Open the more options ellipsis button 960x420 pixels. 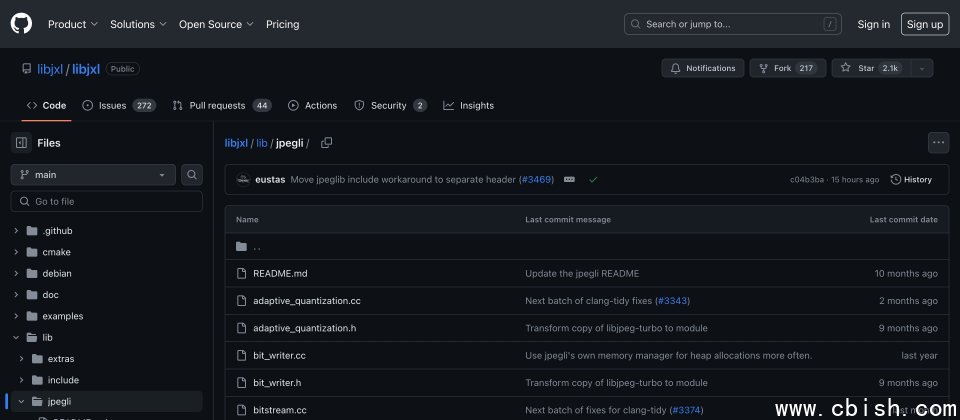[x=939, y=143]
